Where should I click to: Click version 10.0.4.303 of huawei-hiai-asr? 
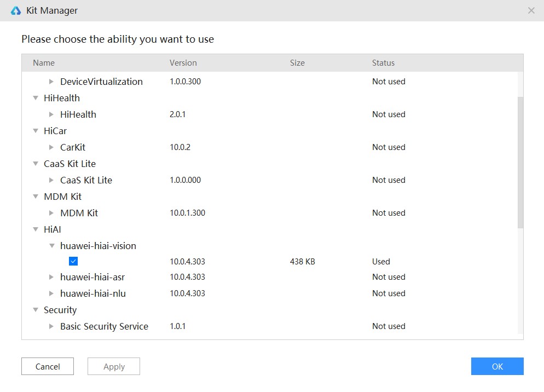pyautogui.click(x=187, y=276)
